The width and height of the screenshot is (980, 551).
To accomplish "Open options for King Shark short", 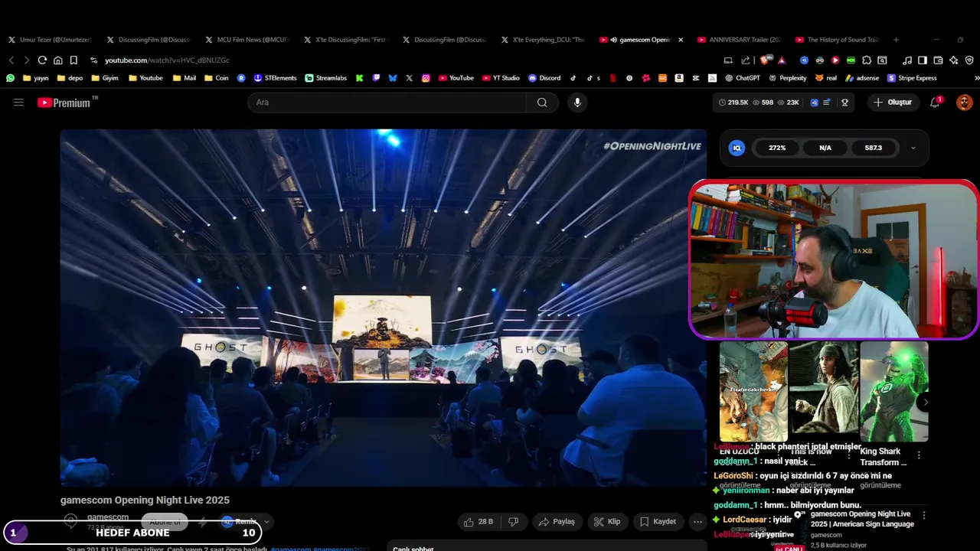I will (919, 455).
